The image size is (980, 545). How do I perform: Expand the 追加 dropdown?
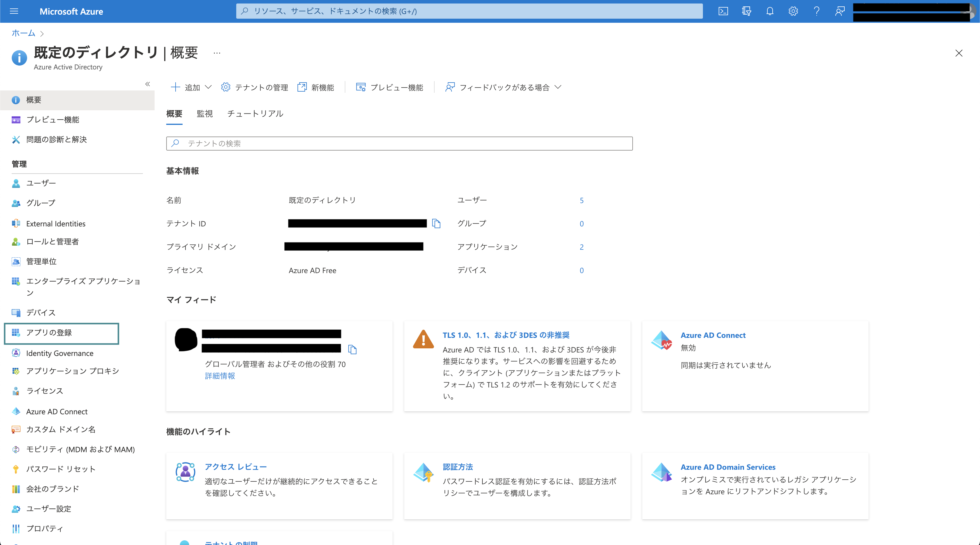click(191, 88)
